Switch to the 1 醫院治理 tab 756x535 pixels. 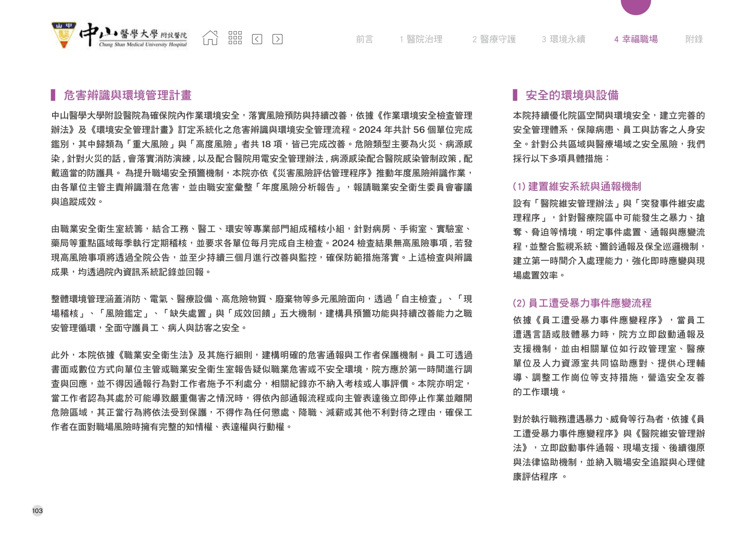click(x=421, y=39)
